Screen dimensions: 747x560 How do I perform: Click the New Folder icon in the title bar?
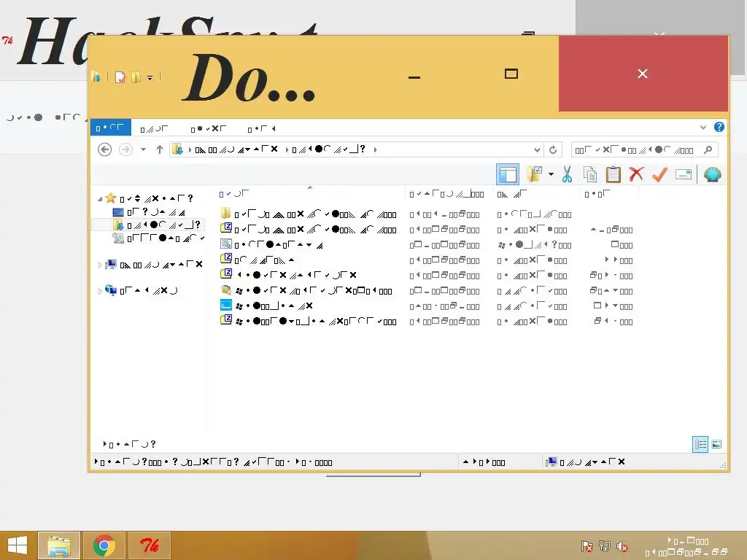click(136, 77)
